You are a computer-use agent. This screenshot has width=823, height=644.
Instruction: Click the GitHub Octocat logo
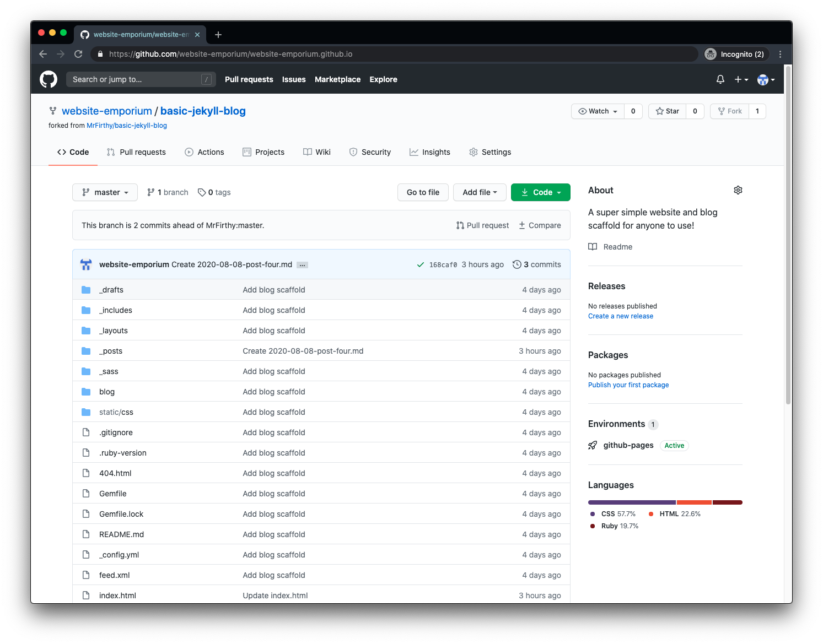tap(49, 79)
